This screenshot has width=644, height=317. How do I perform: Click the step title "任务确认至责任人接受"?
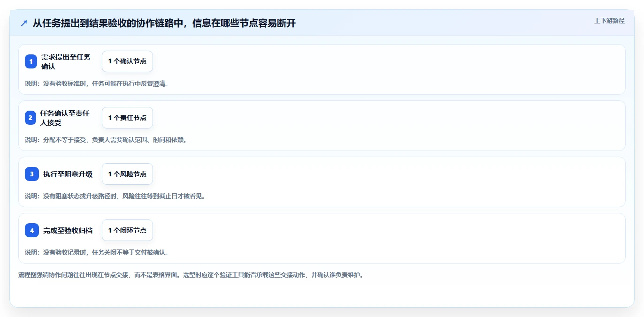click(65, 118)
